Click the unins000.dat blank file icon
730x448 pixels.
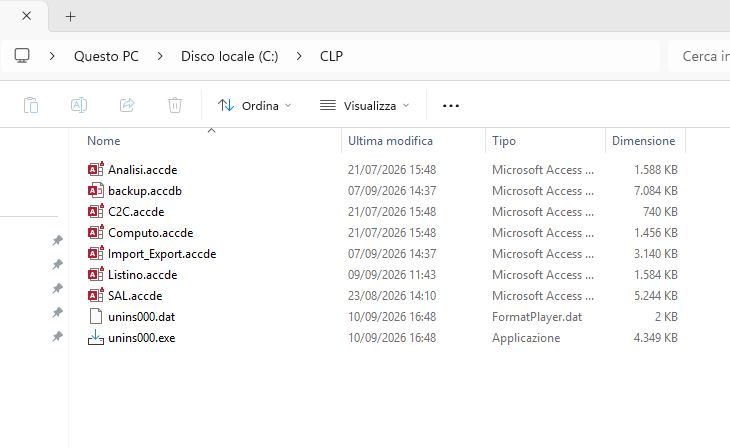[x=95, y=317]
